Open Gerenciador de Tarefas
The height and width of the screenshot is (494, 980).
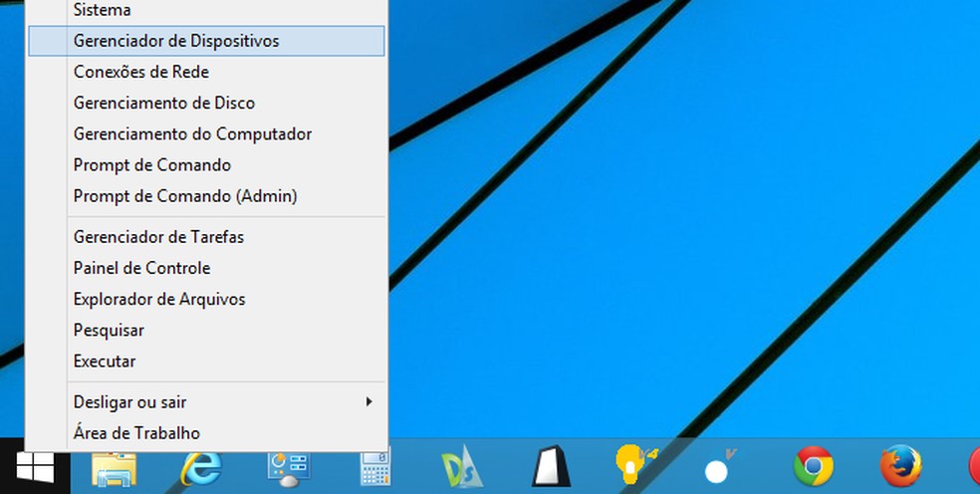tap(206, 237)
